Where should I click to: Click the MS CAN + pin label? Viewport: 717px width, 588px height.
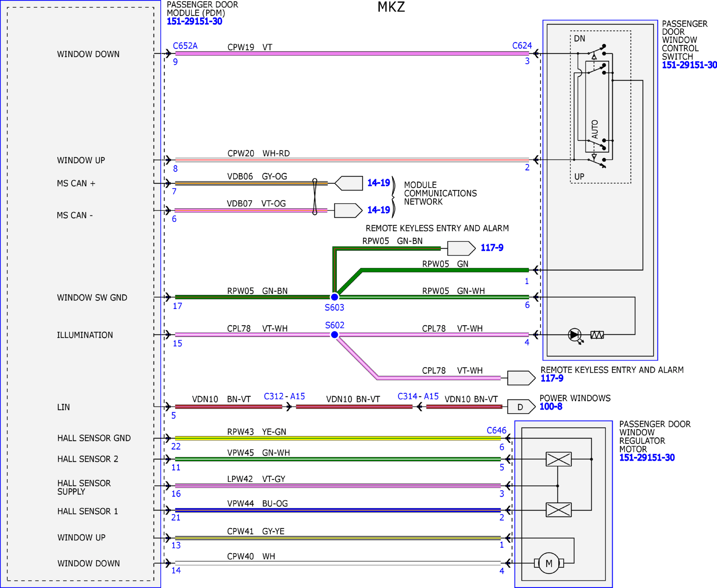pos(76,184)
